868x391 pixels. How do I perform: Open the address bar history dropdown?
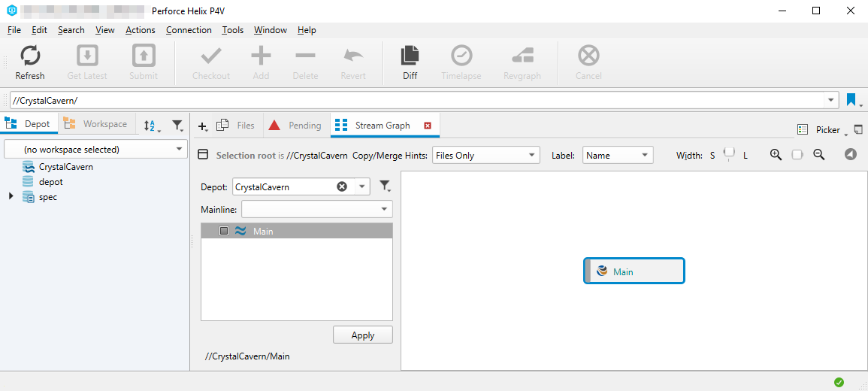coord(831,100)
